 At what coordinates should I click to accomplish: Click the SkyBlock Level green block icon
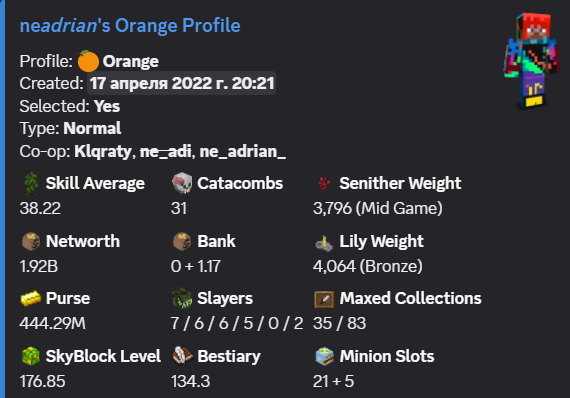tap(31, 356)
